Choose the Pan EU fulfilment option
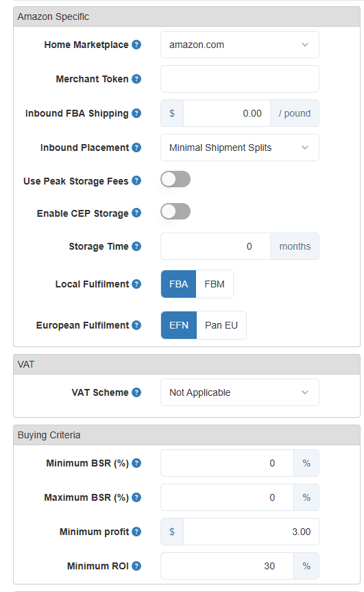The height and width of the screenshot is (592, 364). pyautogui.click(x=221, y=325)
